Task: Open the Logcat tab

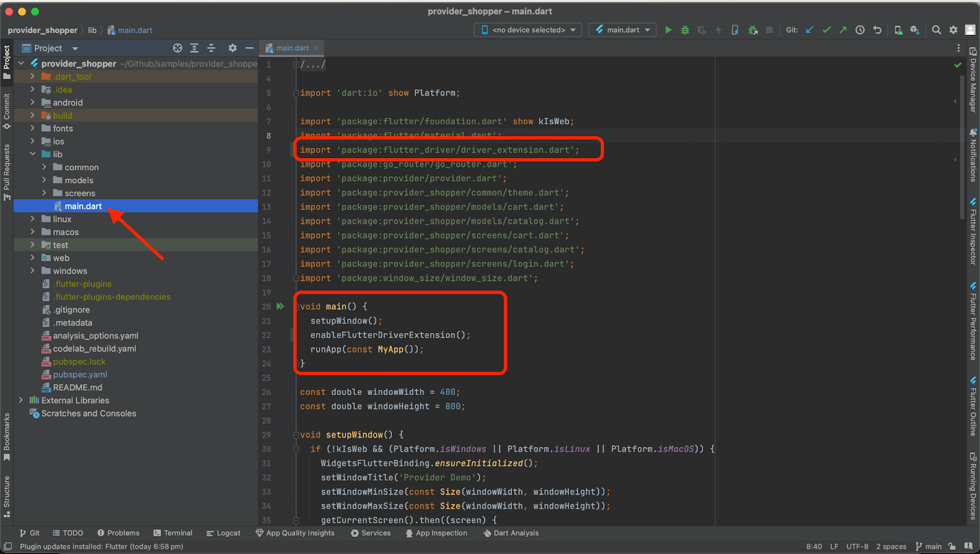Action: (x=224, y=533)
